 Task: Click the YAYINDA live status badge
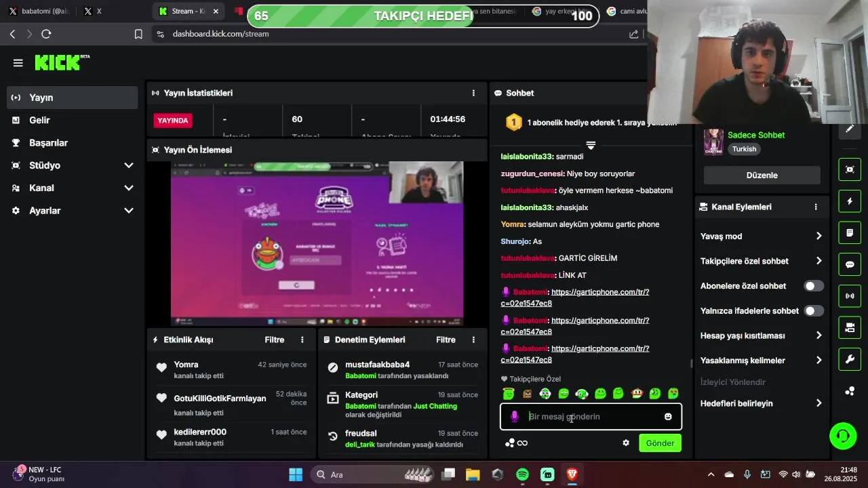(x=173, y=121)
